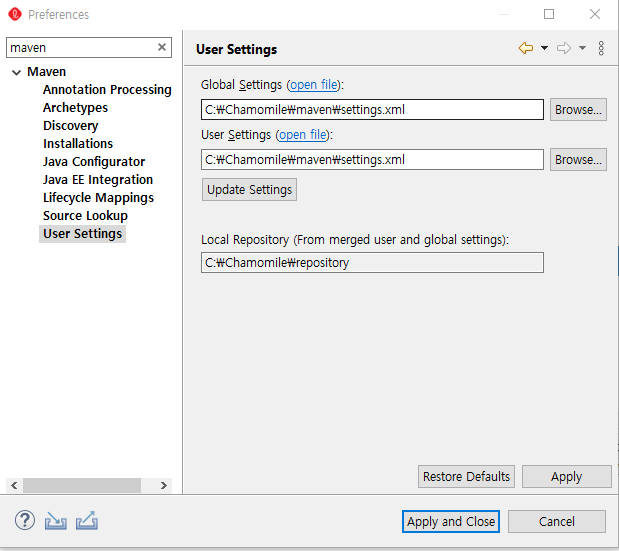The width and height of the screenshot is (619, 551).
Task: Click the Update Settings button
Action: (249, 189)
